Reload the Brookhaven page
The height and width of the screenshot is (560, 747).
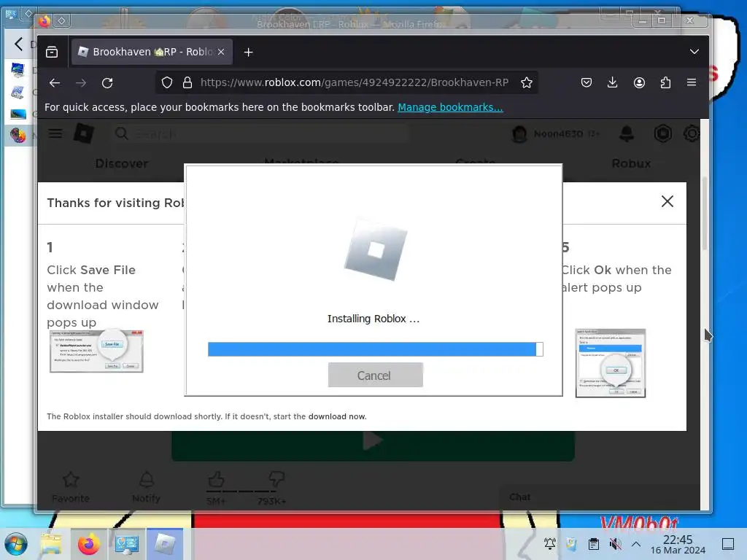point(107,83)
